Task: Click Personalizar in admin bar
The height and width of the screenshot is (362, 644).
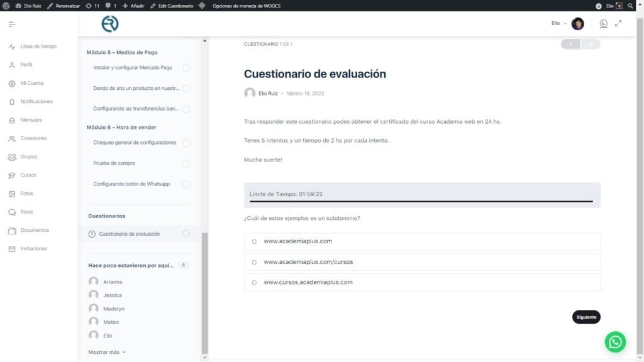Action: coord(64,6)
